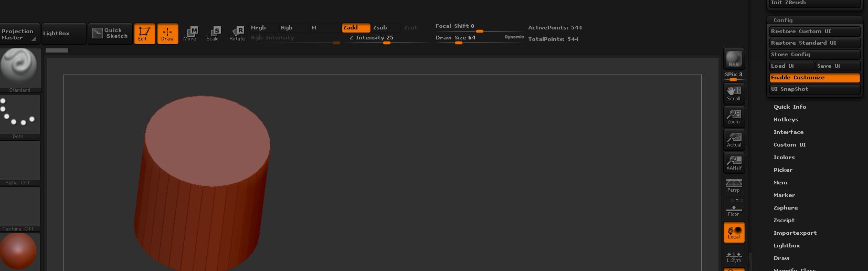Viewport: 868px width, 271px height.
Task: Open the Texture Off selector
Action: (19, 209)
